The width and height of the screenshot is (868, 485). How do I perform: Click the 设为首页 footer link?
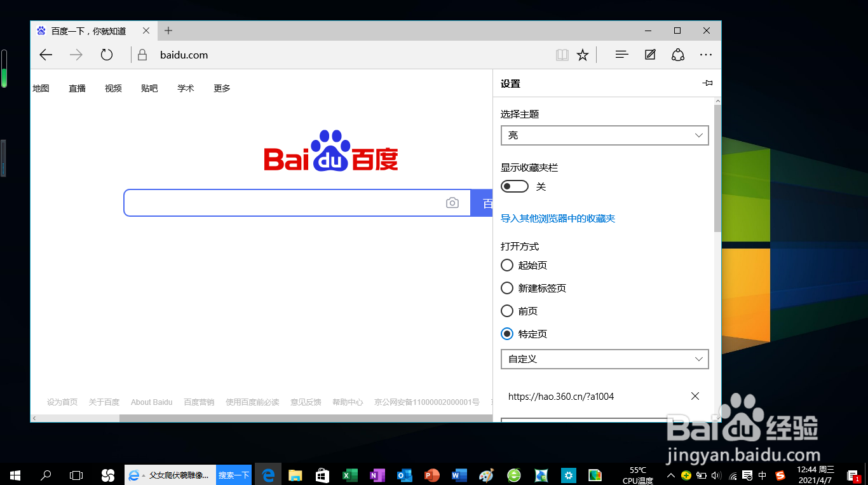tap(62, 402)
